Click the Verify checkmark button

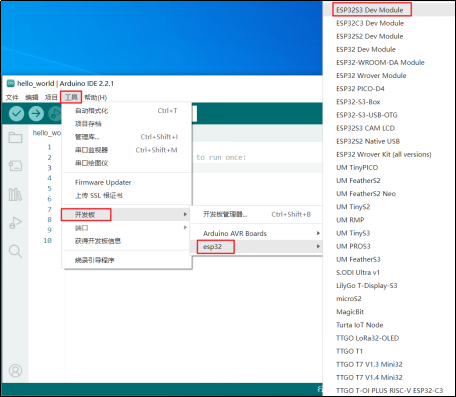(16, 114)
